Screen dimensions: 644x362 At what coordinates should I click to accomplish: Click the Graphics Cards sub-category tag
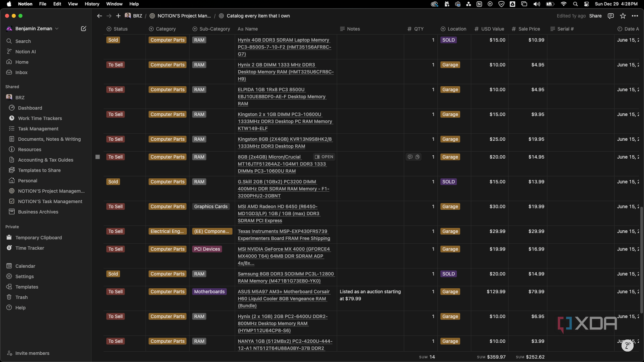click(211, 207)
